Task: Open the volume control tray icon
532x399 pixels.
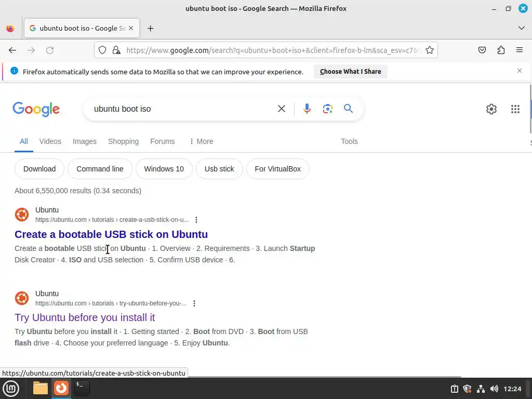Action: click(494, 389)
